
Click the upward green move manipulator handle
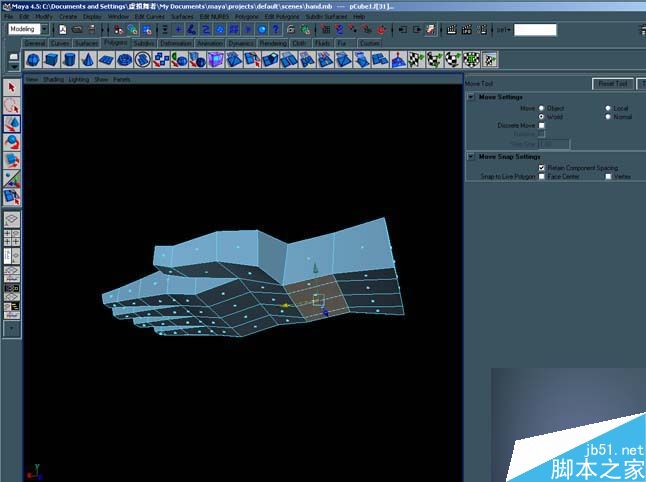pyautogui.click(x=315, y=268)
